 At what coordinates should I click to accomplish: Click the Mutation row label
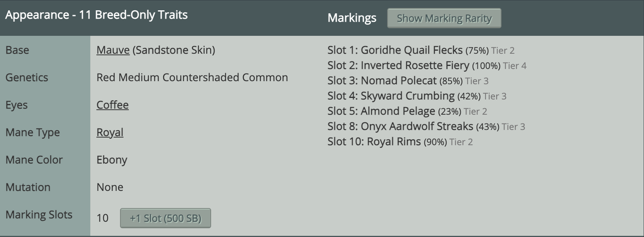point(28,187)
